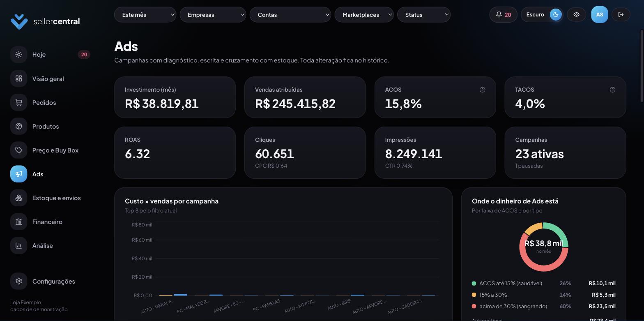Click the ACOS help question icon
Screen dimensions: 644x321
(483, 90)
